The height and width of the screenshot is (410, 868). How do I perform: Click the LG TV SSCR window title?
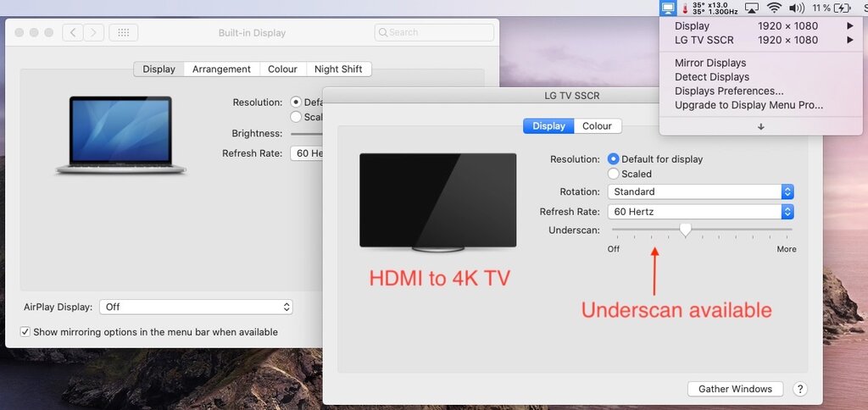[x=572, y=96]
